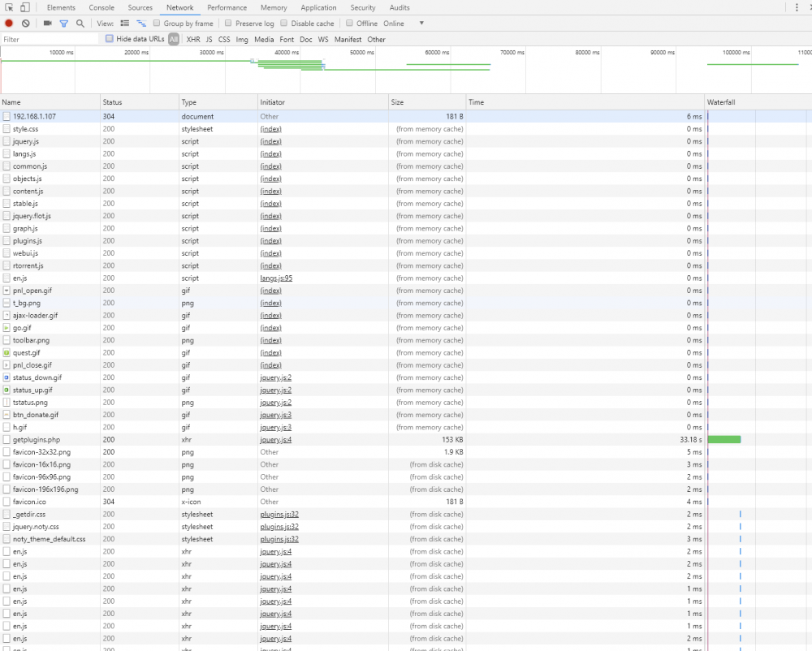Open the Online throttling dropdown

point(404,24)
